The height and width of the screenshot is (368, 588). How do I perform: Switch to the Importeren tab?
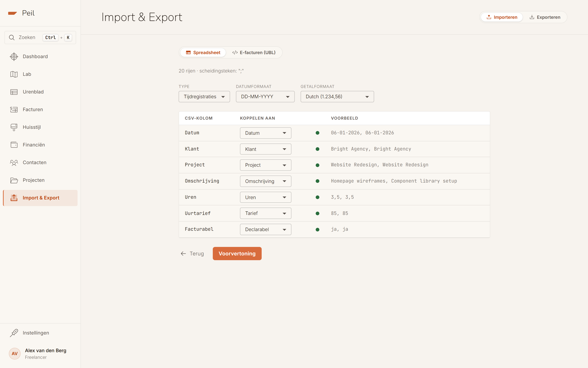coord(502,17)
